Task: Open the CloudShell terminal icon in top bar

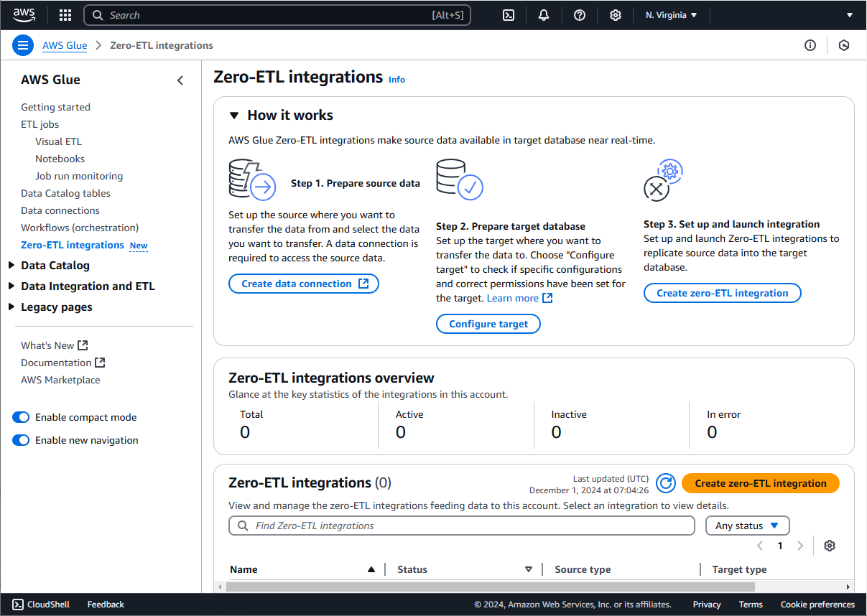Action: [508, 14]
